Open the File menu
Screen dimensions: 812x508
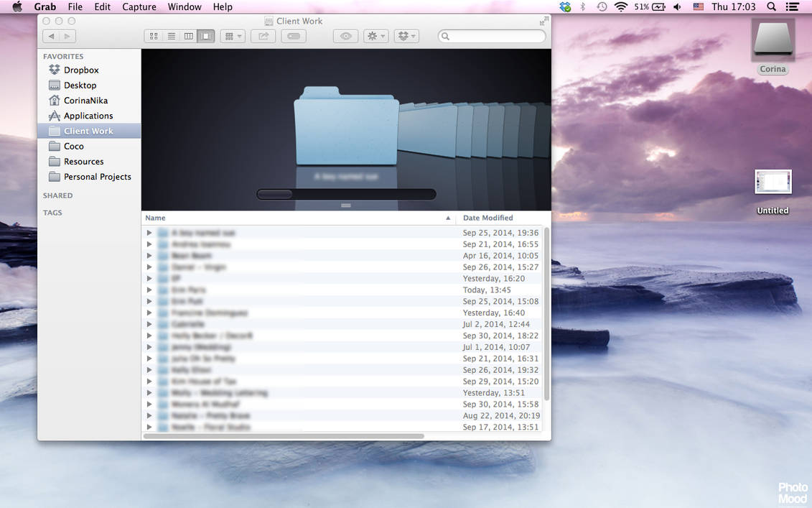click(x=75, y=6)
